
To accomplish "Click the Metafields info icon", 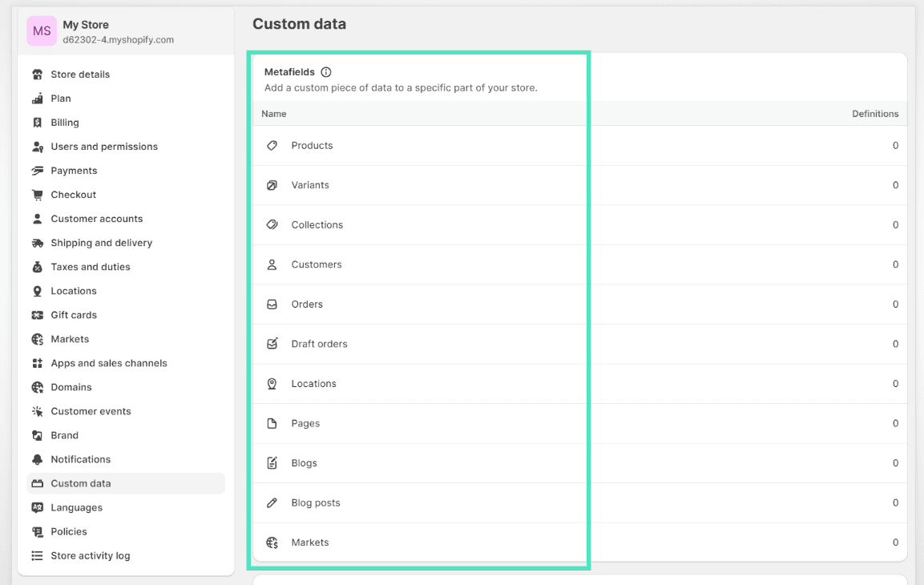I will tap(325, 71).
